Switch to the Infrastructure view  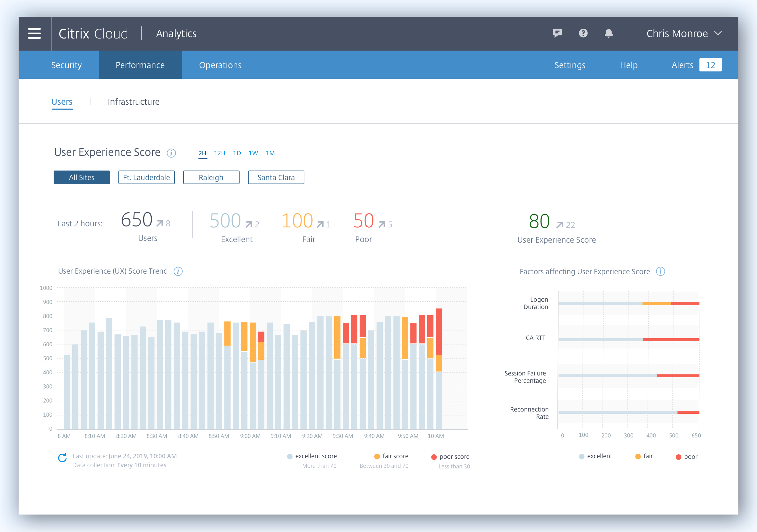point(133,101)
